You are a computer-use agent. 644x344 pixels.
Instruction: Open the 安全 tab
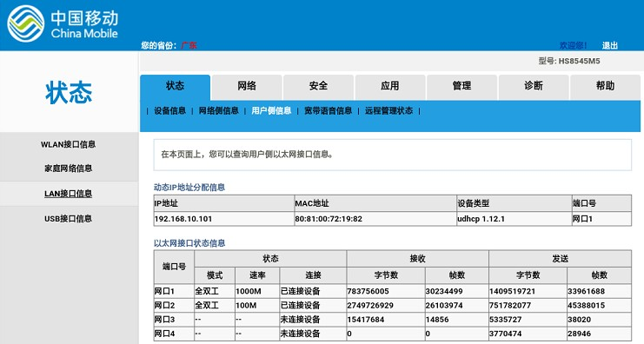tap(318, 86)
